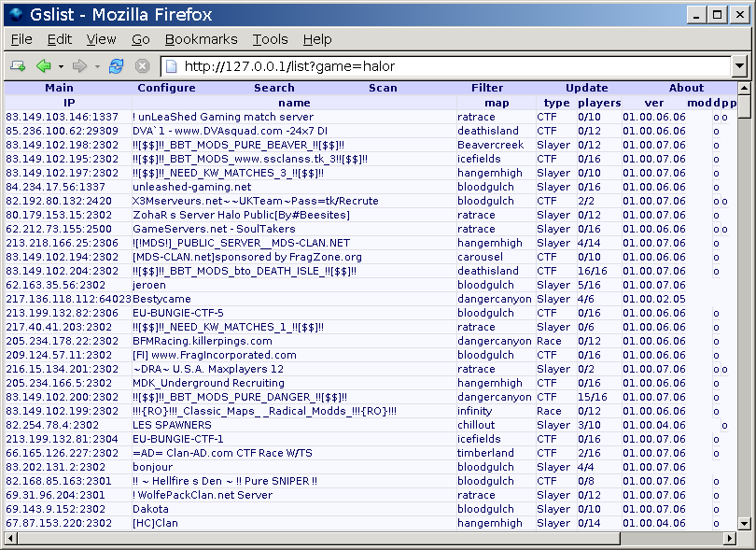The image size is (756, 550).
Task: Open the Configure page link
Action: click(166, 88)
